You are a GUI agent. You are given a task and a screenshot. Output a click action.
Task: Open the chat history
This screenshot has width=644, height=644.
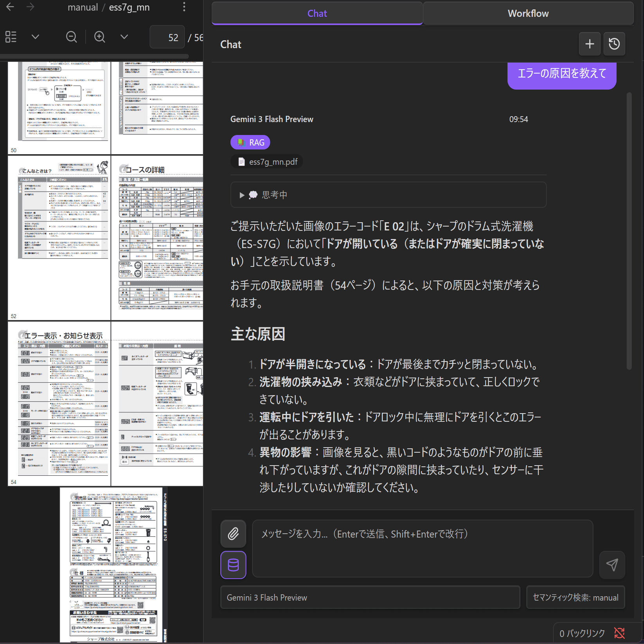(614, 44)
